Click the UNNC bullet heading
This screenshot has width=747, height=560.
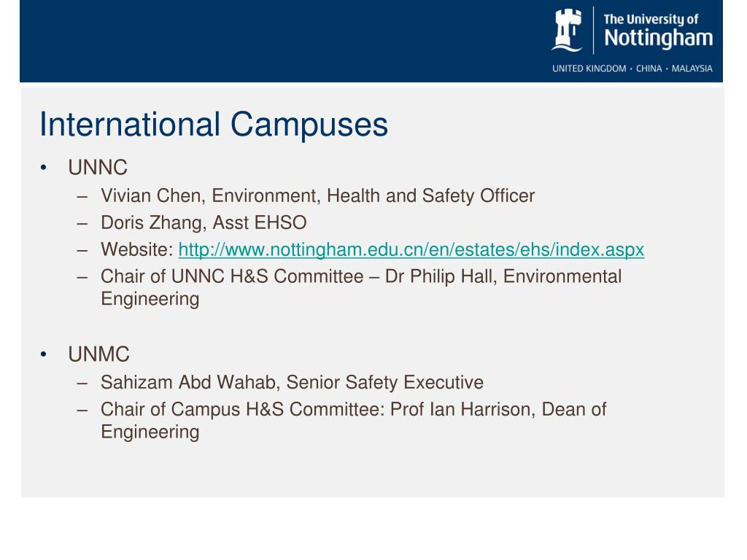(98, 168)
